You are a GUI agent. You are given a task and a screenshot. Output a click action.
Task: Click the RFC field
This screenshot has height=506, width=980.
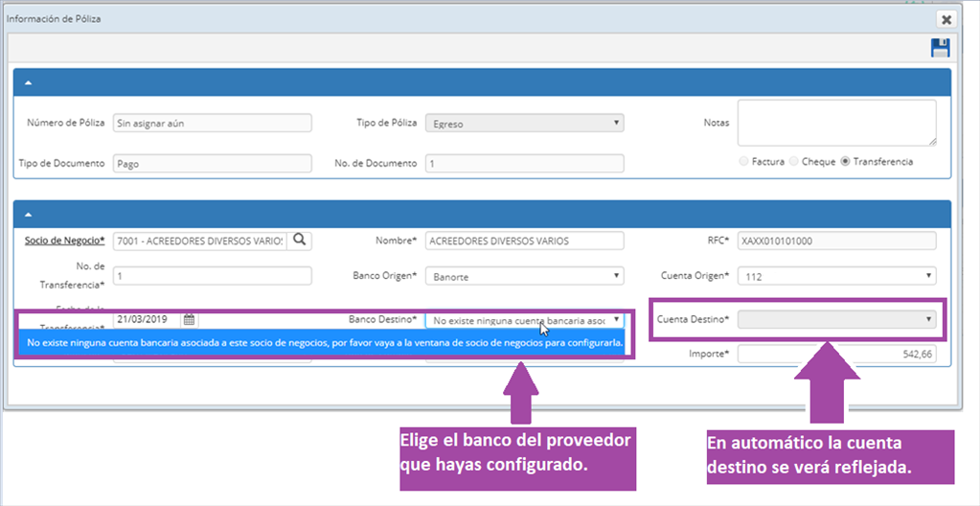837,241
